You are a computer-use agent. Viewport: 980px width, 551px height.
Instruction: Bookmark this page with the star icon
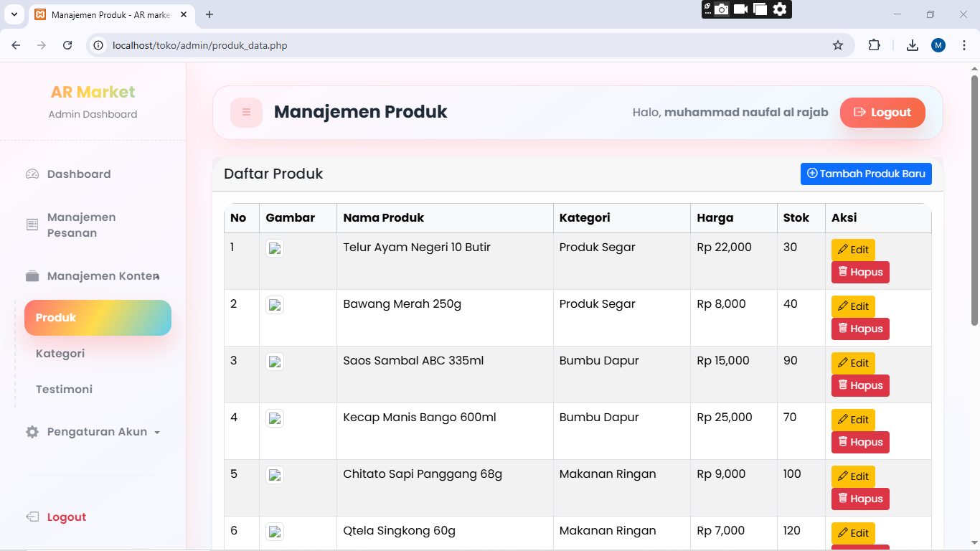click(x=837, y=45)
